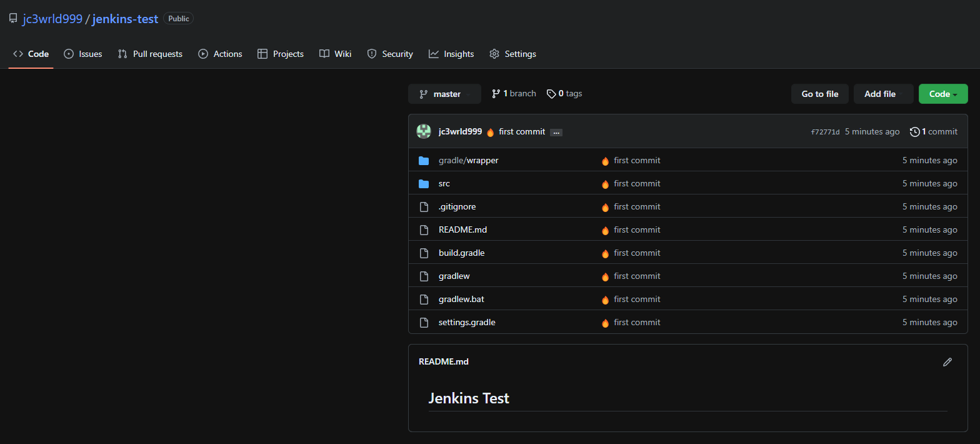The height and width of the screenshot is (444, 980).
Task: View the Security tab
Action: [390, 54]
